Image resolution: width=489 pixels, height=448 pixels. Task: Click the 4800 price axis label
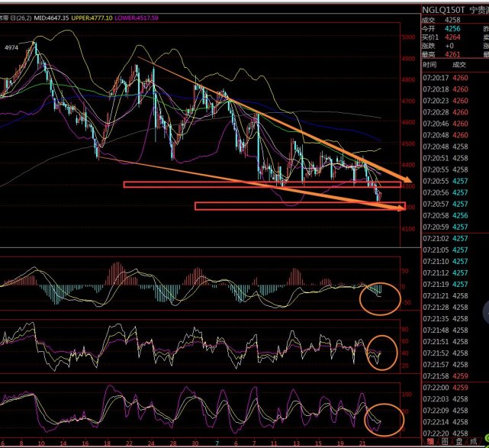click(409, 79)
